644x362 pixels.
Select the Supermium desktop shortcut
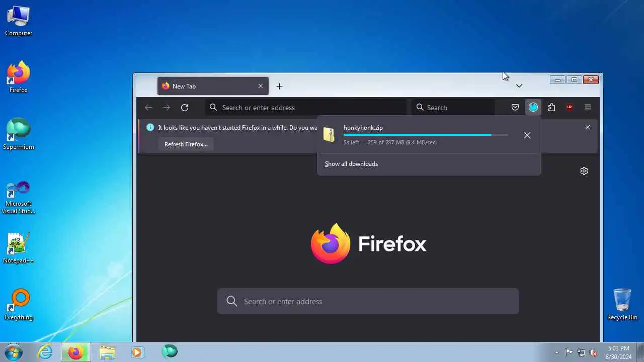(x=19, y=134)
